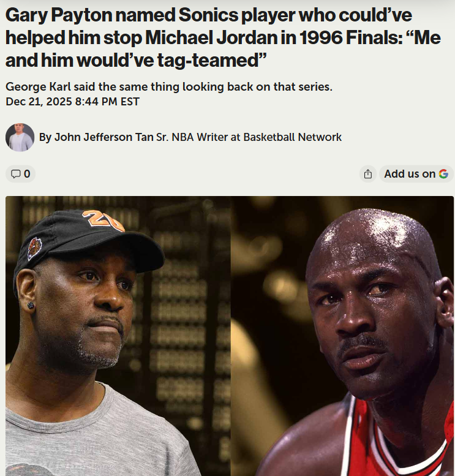This screenshot has height=476, width=455.
Task: Click the article headline's first line
Action: click(x=209, y=15)
